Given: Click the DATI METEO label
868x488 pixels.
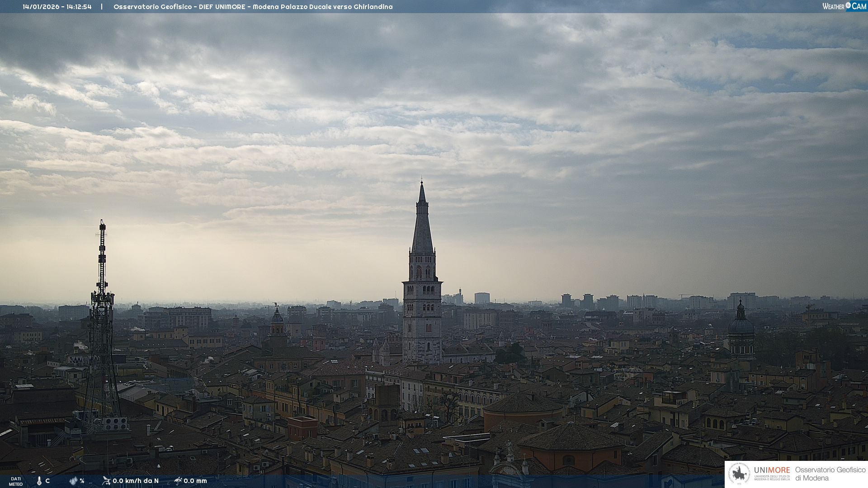Looking at the screenshot, I should point(16,481).
